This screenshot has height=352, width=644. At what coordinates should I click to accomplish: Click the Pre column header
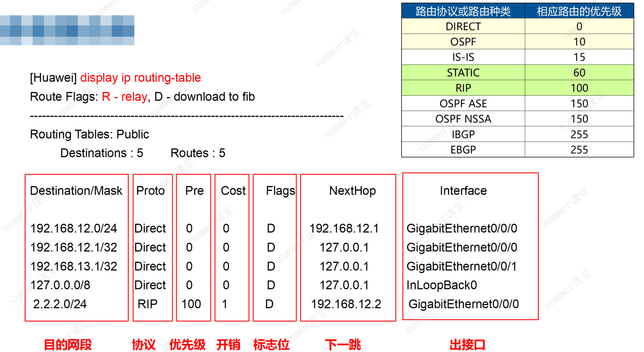click(194, 191)
